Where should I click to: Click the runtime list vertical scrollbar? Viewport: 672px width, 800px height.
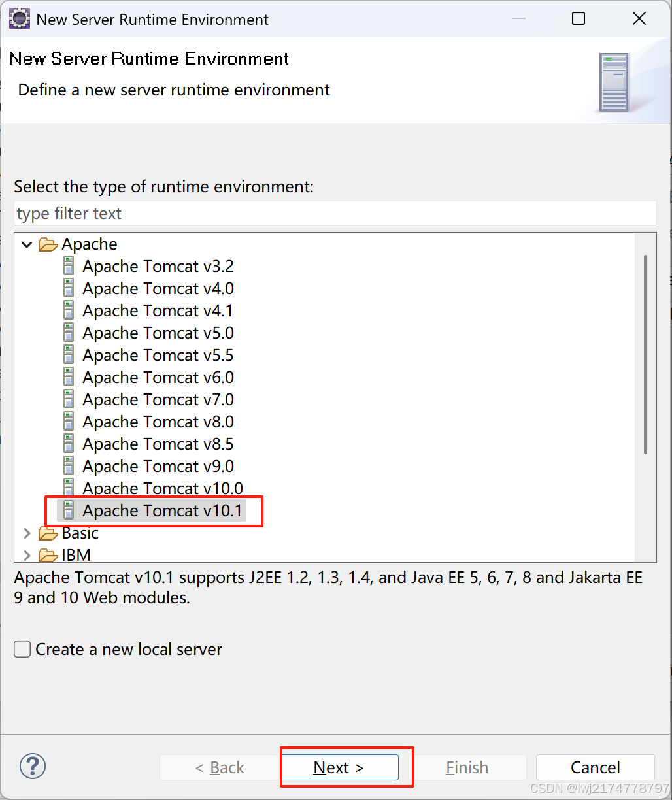tap(646, 354)
